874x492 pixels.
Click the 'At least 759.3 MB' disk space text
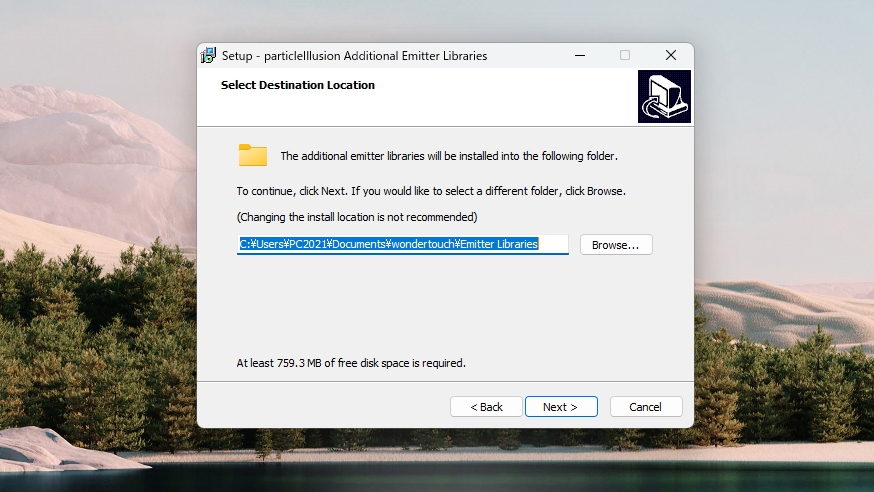351,363
